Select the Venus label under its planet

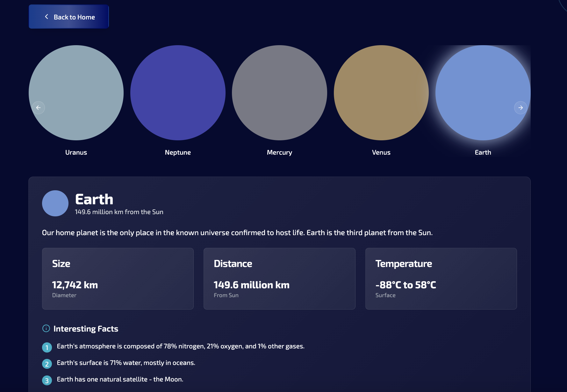[381, 152]
